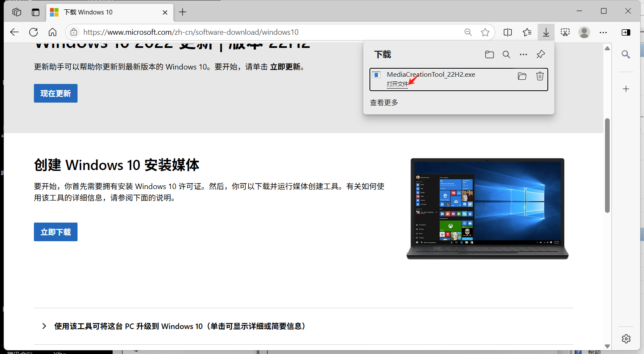
Task: Open the favorites list
Action: click(x=527, y=32)
